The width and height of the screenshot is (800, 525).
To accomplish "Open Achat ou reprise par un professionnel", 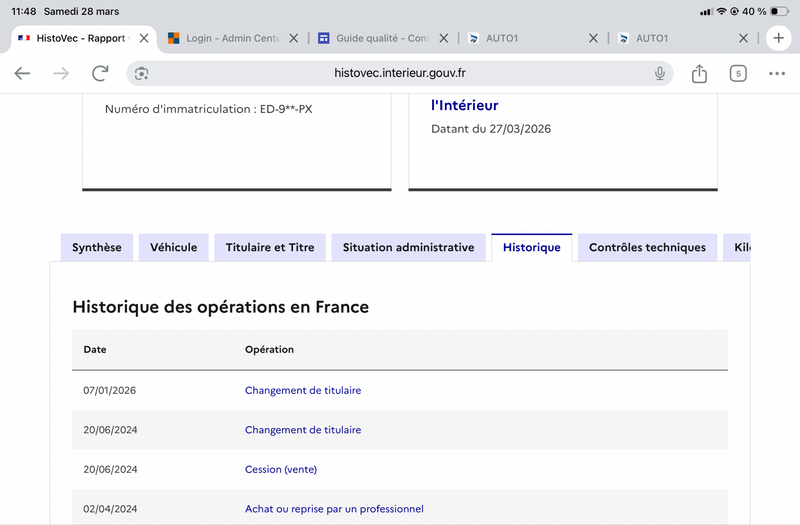I will tap(334, 509).
